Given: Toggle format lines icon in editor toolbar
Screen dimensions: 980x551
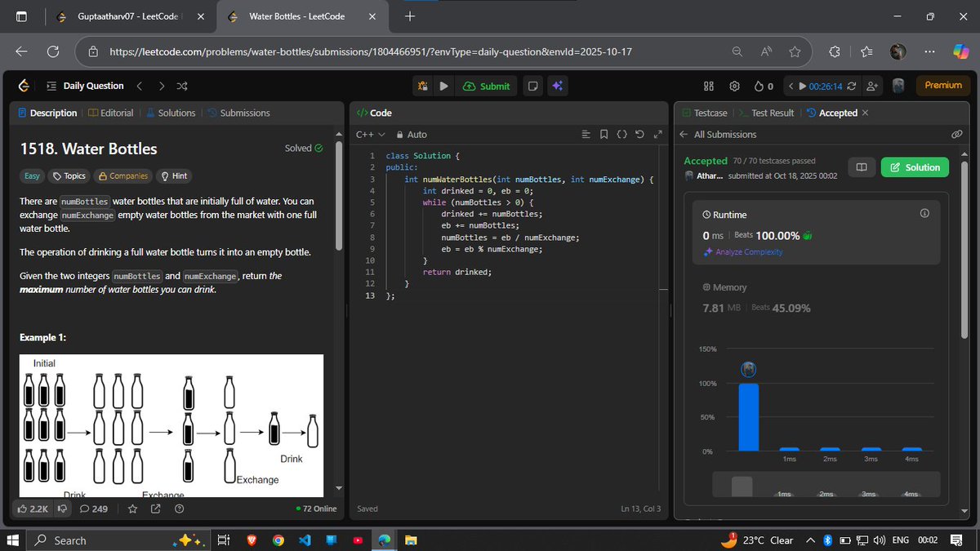Looking at the screenshot, I should click(x=586, y=134).
